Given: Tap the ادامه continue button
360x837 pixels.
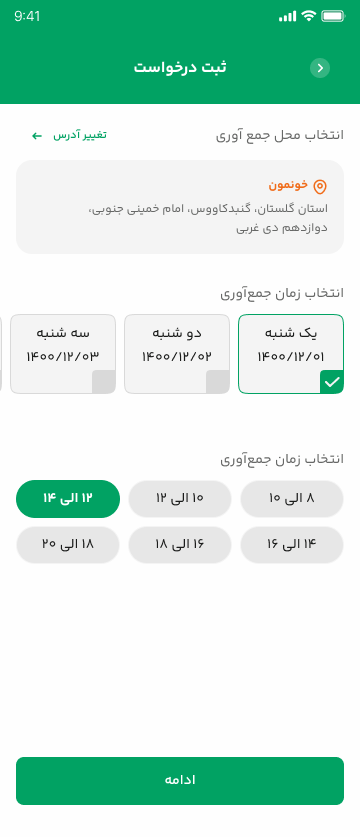Looking at the screenshot, I should (180, 780).
